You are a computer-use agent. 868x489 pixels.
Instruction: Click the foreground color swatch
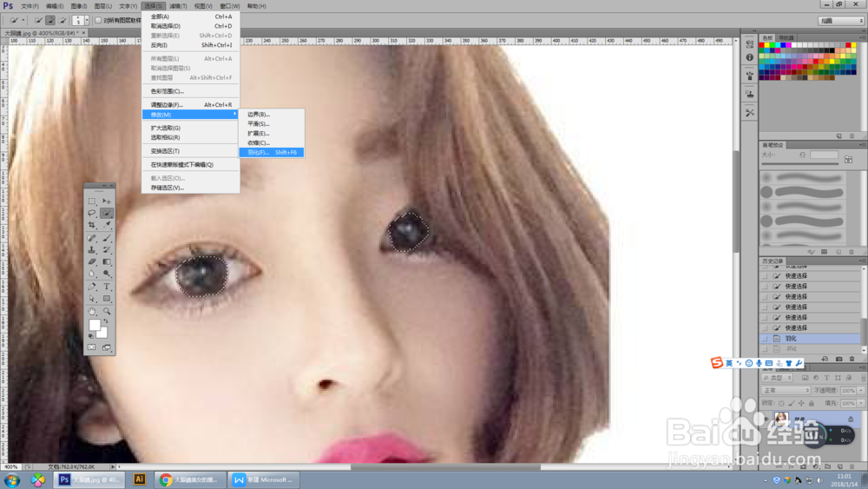(94, 325)
